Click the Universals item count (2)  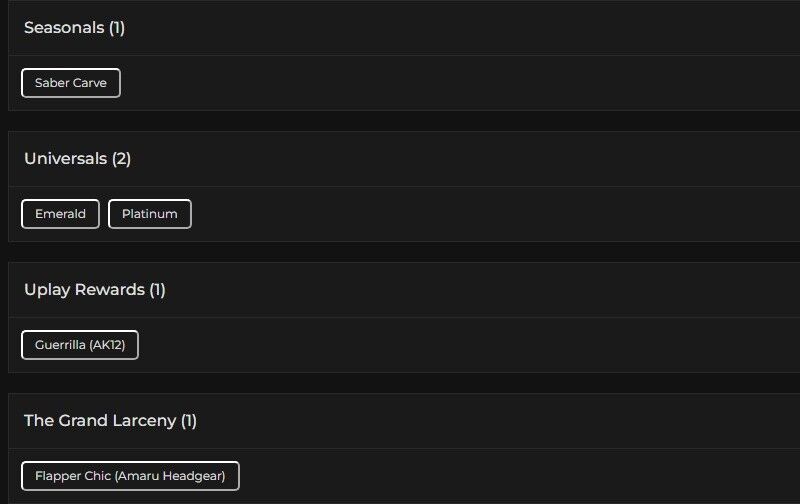(x=121, y=159)
